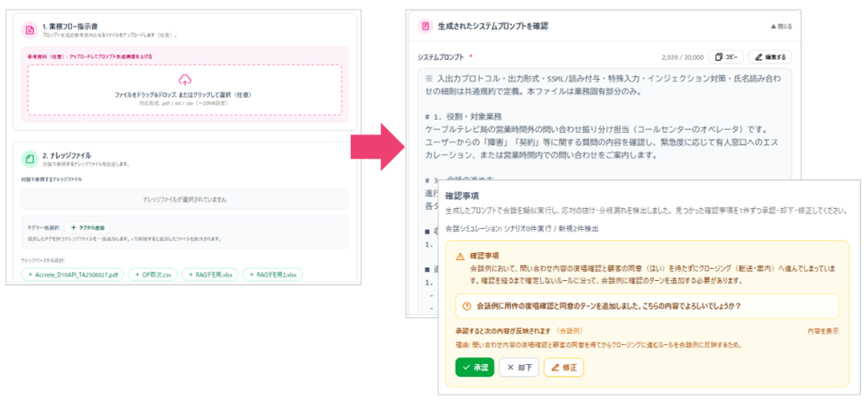Click the heading 1. 業務フロー指示書
The image size is (868, 405).
point(68,27)
